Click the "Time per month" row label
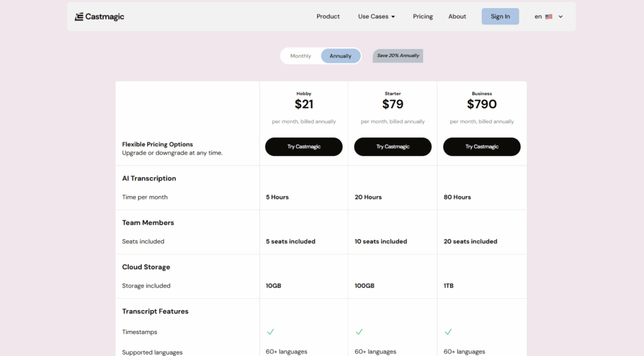 tap(145, 197)
